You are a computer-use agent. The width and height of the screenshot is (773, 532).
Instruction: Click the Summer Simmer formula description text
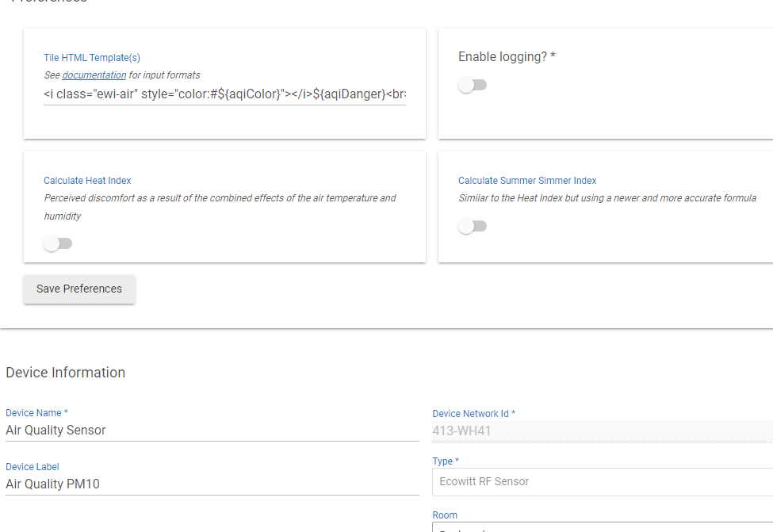click(607, 198)
